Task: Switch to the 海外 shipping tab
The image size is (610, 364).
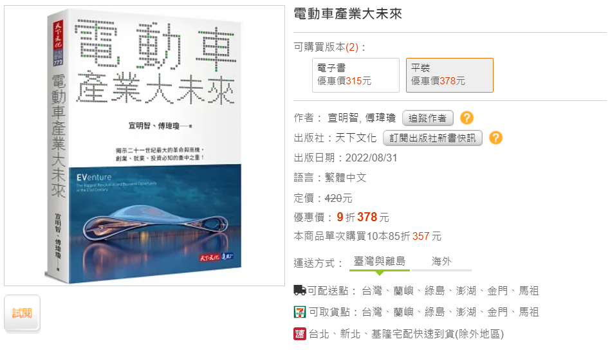Action: 441,261
